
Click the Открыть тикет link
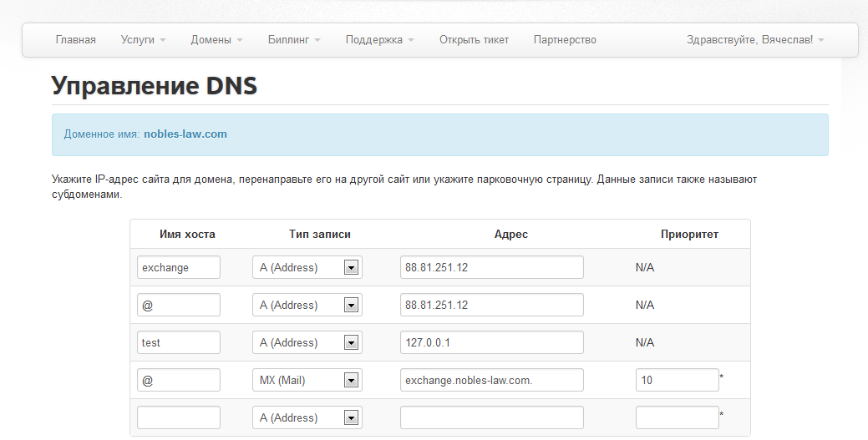pyautogui.click(x=474, y=39)
